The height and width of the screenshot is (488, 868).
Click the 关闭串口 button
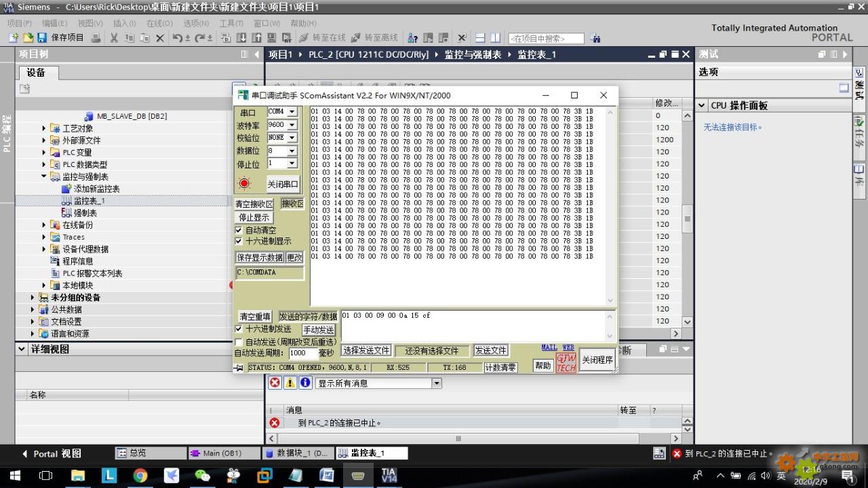coord(282,184)
